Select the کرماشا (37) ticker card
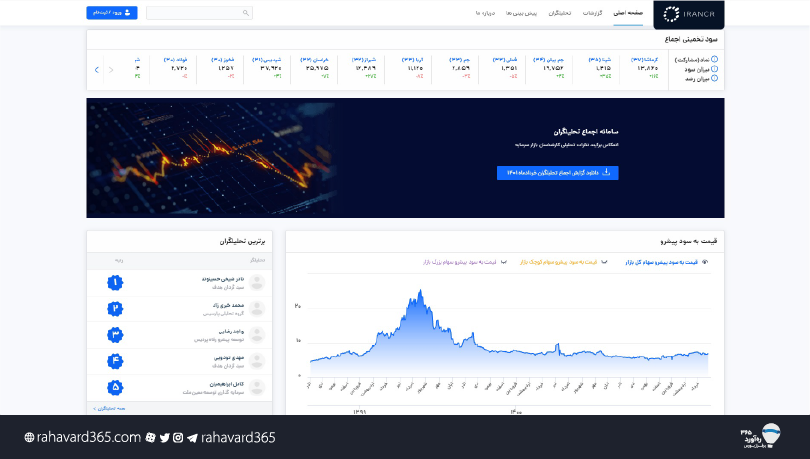Screen dimensions: 810x459 point(644,68)
